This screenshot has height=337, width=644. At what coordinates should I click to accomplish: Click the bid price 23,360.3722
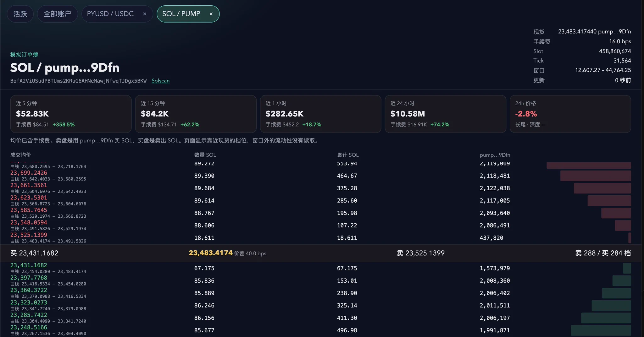(x=29, y=290)
